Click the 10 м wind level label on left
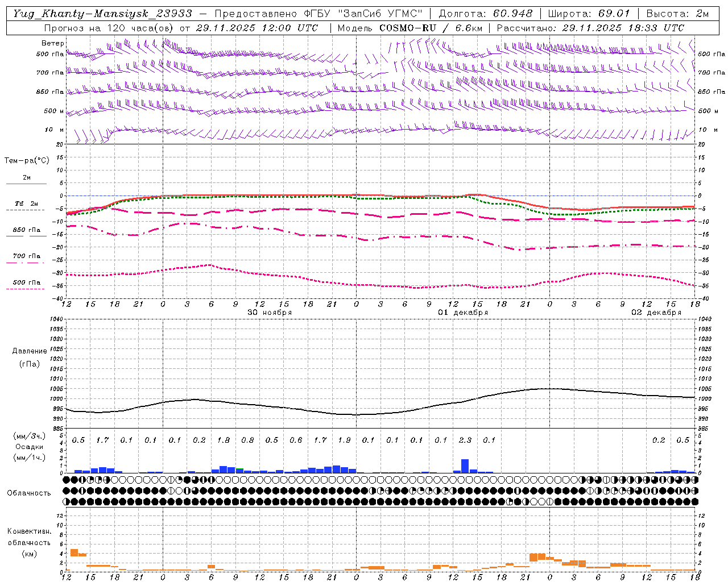The height and width of the screenshot is (582, 728). point(54,130)
